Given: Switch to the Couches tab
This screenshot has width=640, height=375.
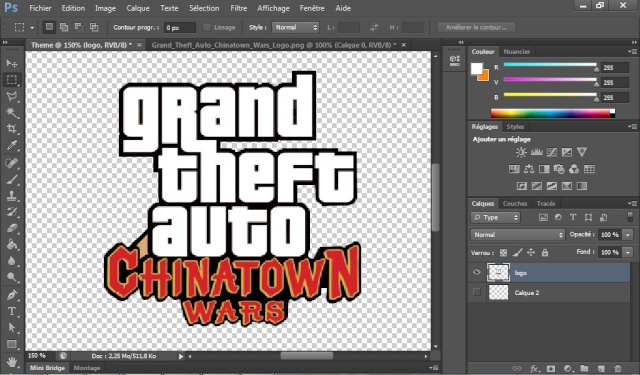Looking at the screenshot, I should (x=515, y=203).
